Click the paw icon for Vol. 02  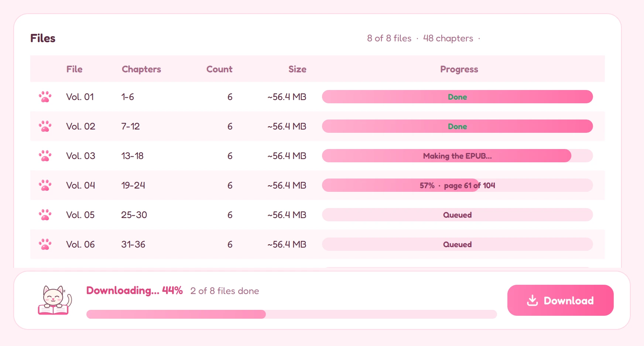45,126
